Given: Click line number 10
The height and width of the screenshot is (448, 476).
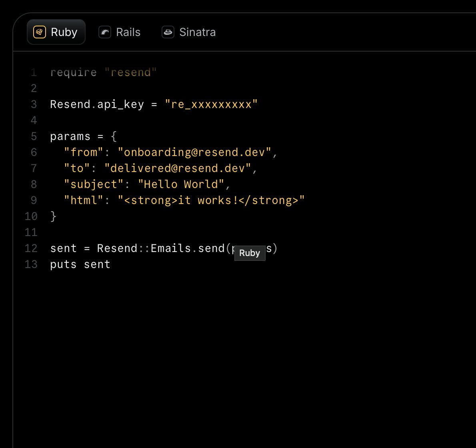Looking at the screenshot, I should point(31,216).
